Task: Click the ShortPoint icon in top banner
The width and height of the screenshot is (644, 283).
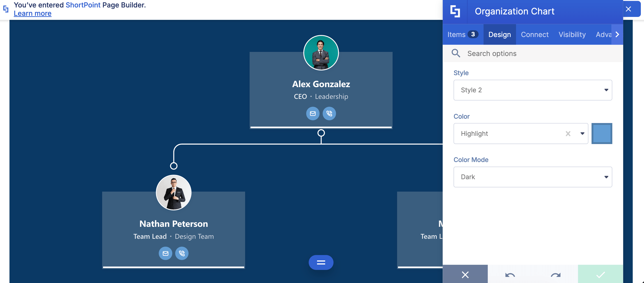Action: coord(6,9)
